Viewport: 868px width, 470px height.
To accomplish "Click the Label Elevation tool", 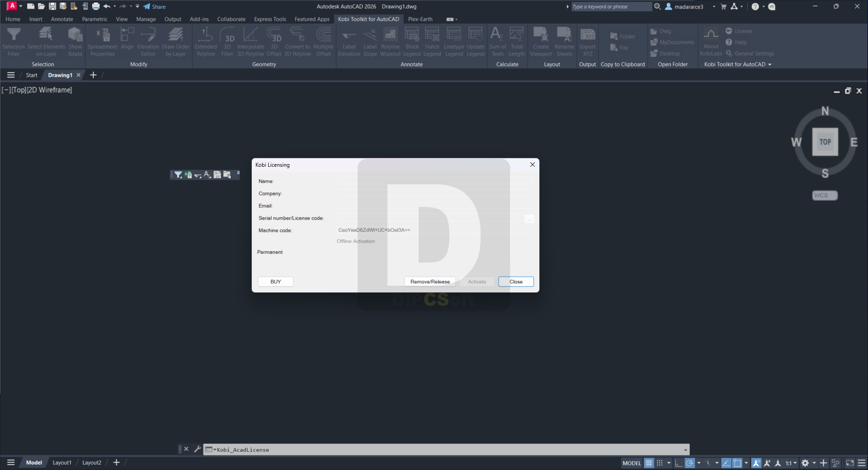I will click(349, 42).
